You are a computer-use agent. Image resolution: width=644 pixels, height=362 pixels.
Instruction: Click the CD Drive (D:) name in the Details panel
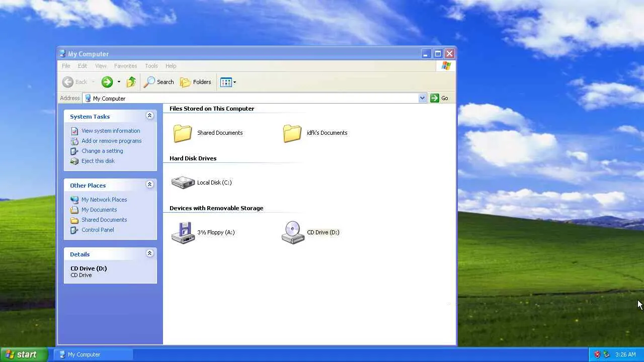point(89,268)
